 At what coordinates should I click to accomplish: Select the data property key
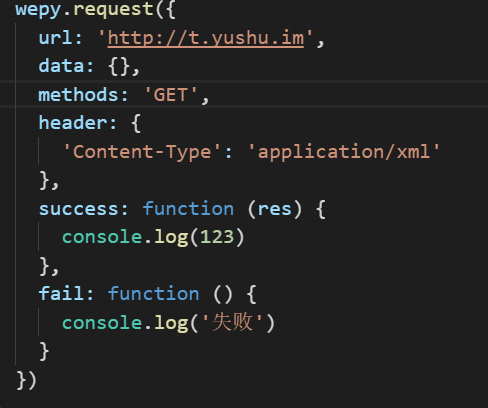(x=61, y=66)
